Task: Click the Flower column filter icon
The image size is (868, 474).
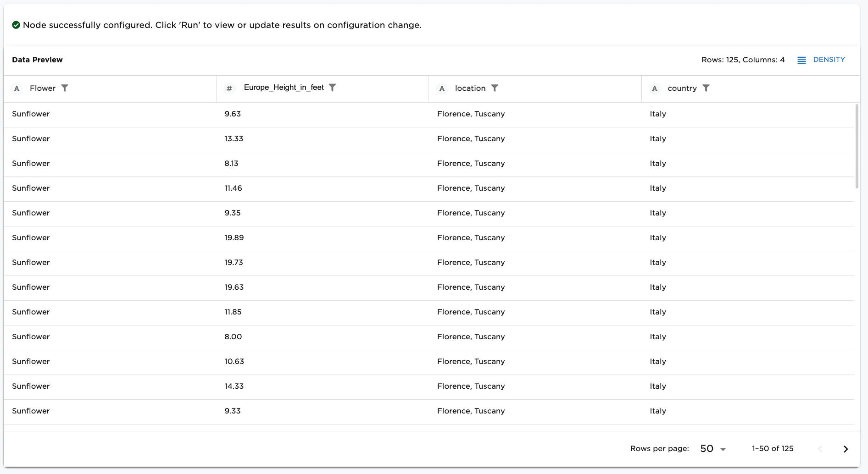Action: [65, 88]
